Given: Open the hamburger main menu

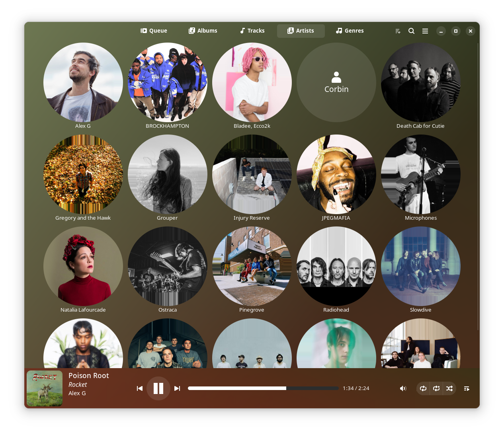Looking at the screenshot, I should point(425,31).
